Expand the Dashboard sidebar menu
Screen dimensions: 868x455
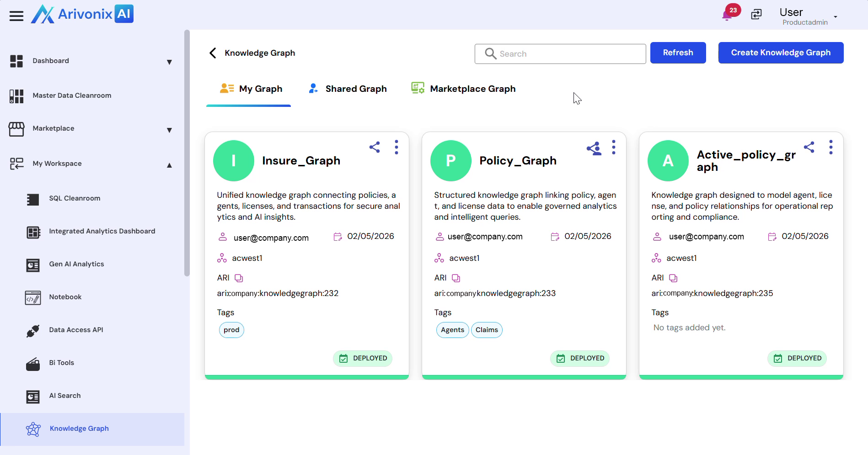pyautogui.click(x=169, y=62)
